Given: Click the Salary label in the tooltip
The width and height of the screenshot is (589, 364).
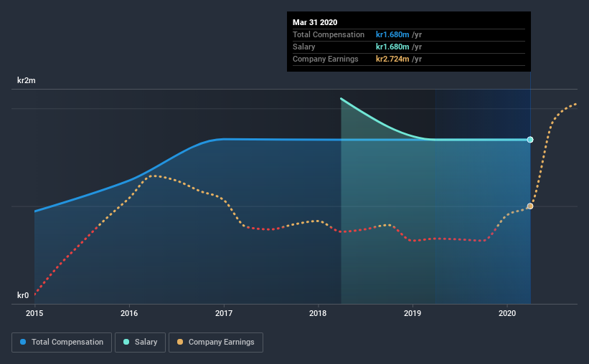Looking at the screenshot, I should 304,47.
